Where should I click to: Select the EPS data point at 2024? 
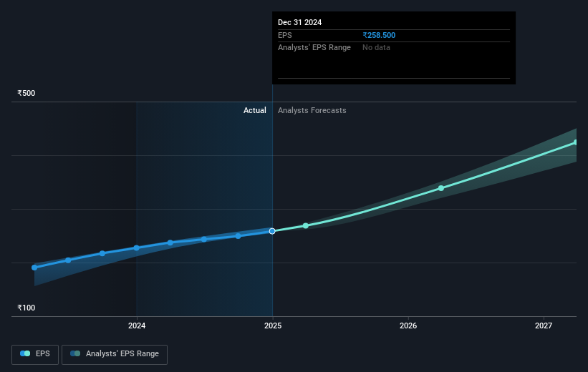coord(137,248)
